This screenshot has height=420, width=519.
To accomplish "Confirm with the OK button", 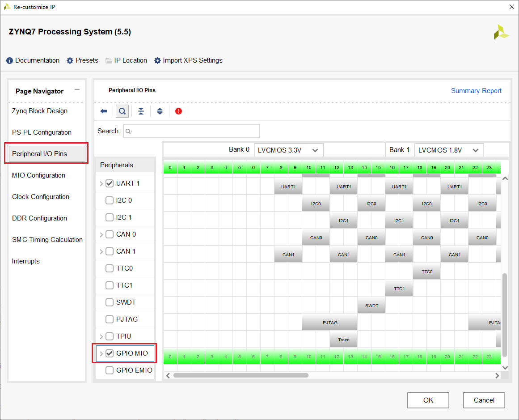I will [428, 400].
